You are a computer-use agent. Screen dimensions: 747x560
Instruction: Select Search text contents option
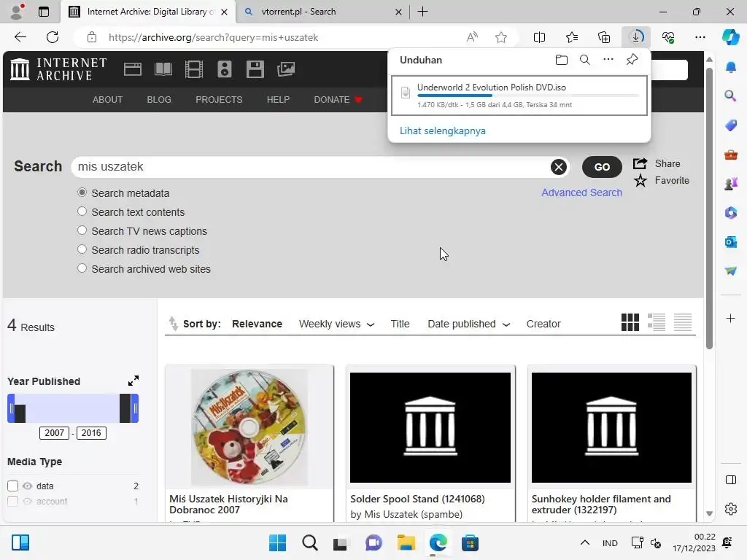(82, 211)
